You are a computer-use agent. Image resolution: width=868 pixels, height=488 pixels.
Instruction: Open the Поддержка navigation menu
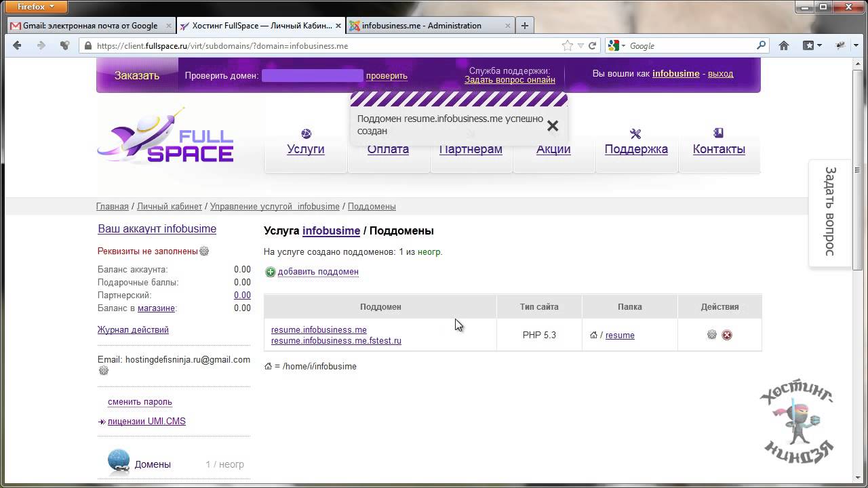point(636,149)
